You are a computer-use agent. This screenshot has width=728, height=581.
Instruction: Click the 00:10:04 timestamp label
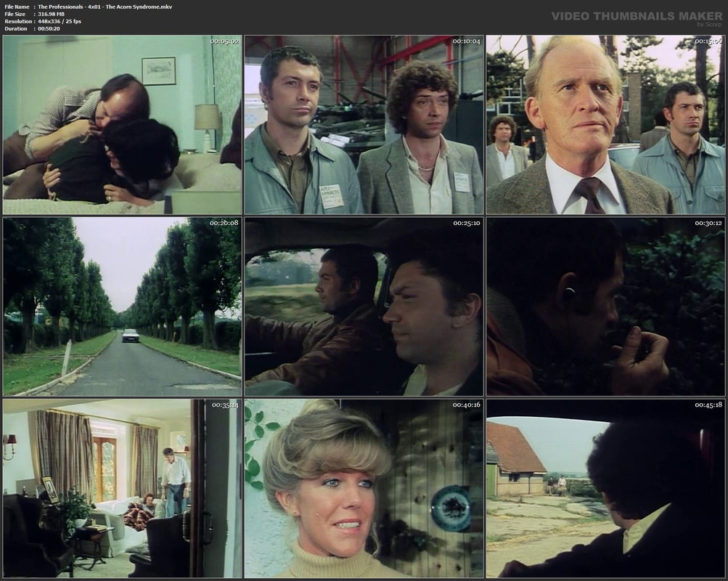(467, 41)
